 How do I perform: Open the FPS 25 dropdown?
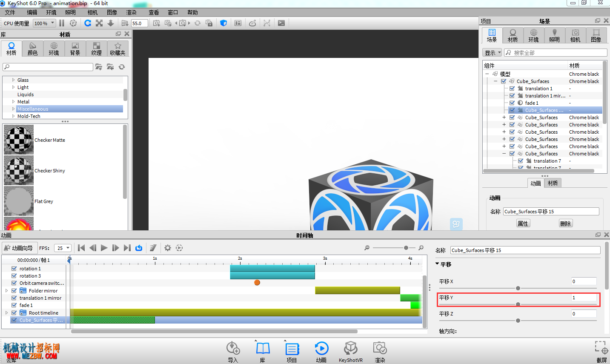(62, 248)
